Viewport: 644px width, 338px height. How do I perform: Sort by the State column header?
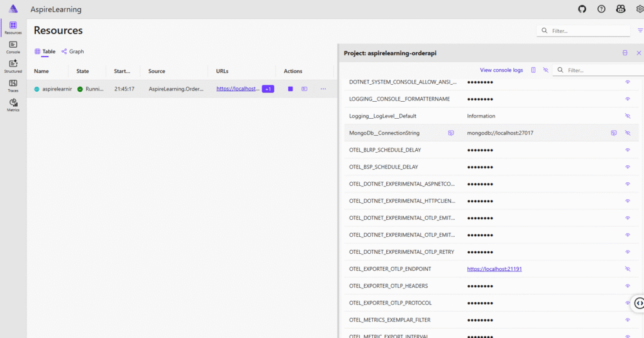click(82, 71)
